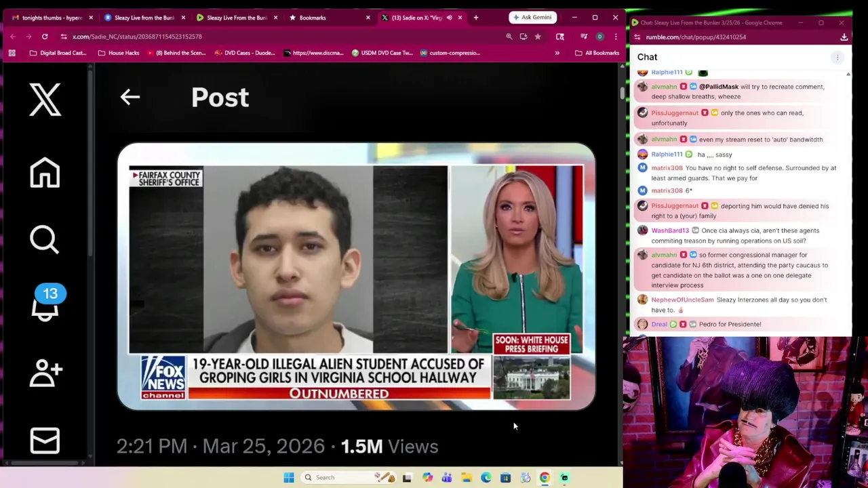Click the X address bar URL
This screenshot has width=868, height=488.
137,37
